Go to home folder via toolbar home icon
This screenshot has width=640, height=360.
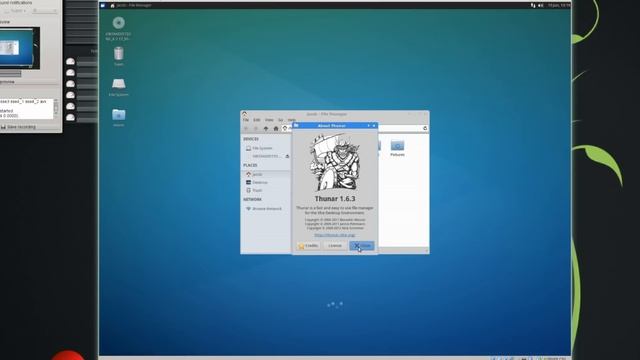point(276,129)
